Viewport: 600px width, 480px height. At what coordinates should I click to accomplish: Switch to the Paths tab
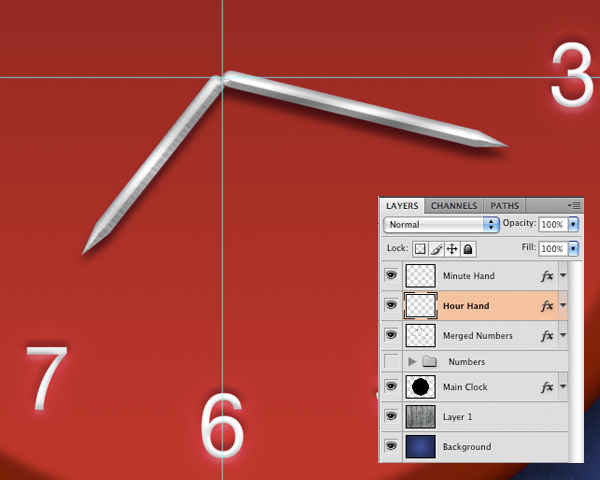pos(504,206)
